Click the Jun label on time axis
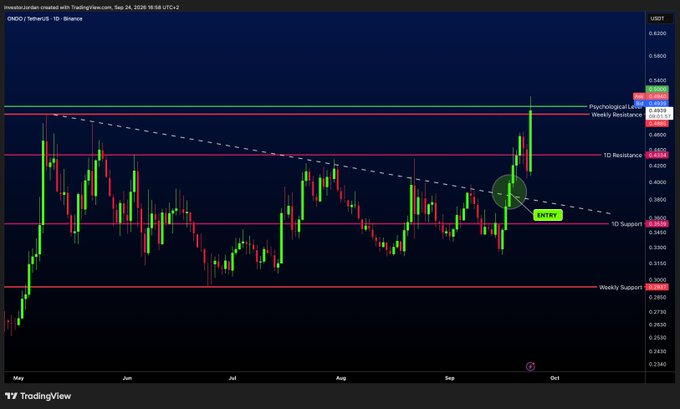 coord(127,378)
